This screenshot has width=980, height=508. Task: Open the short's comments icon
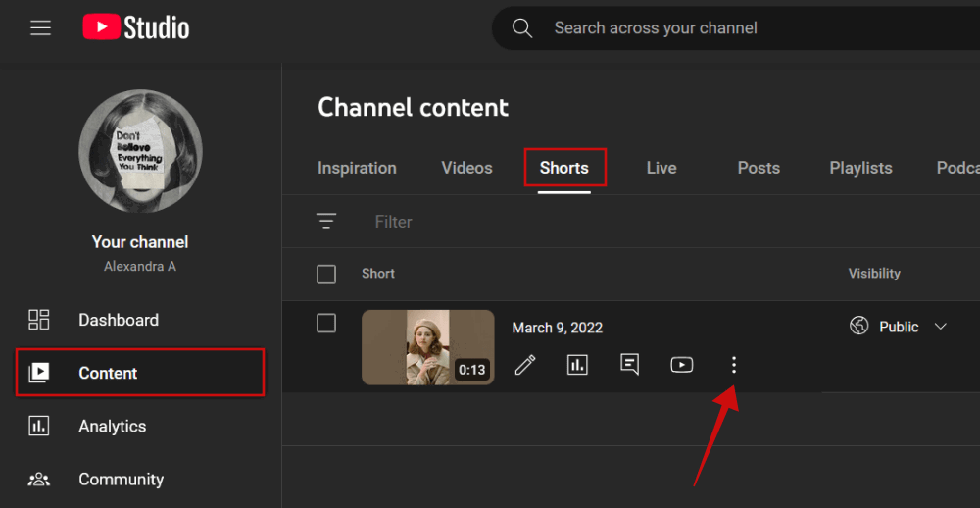[x=629, y=364]
